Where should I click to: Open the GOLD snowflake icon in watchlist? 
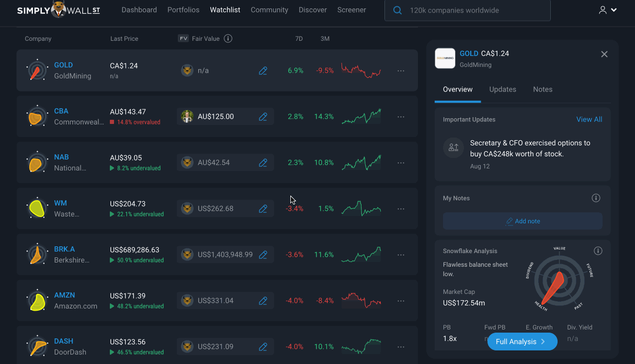(x=37, y=71)
